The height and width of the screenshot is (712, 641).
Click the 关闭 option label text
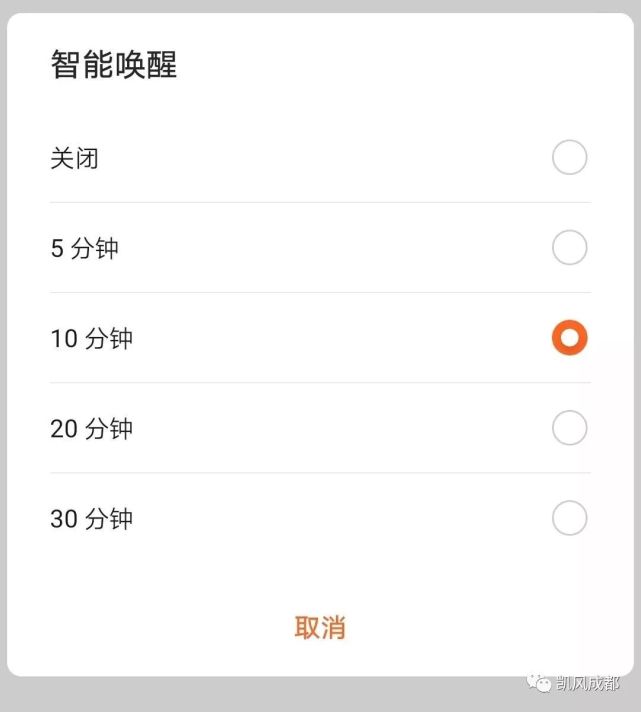pyautogui.click(x=74, y=158)
